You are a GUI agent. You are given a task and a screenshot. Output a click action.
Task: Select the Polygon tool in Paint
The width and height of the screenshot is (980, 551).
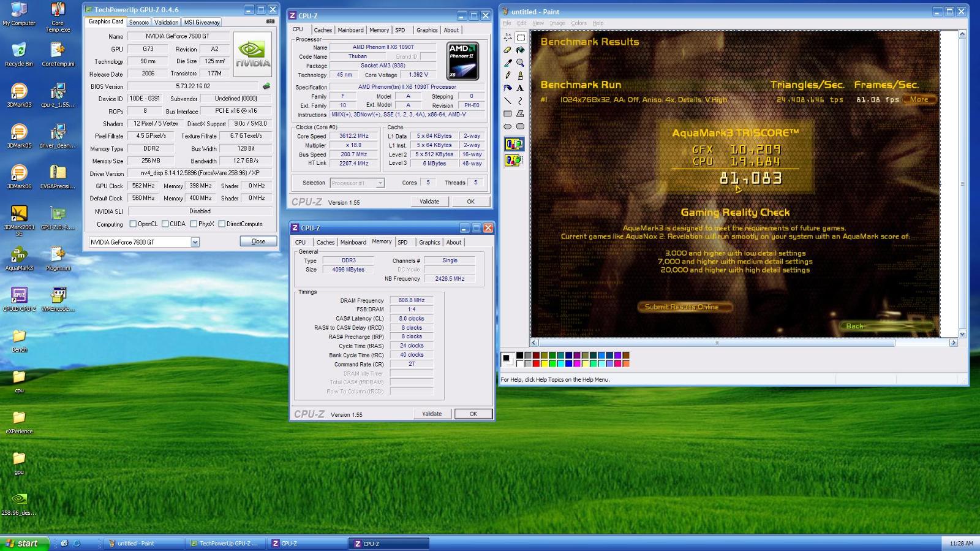coord(520,113)
